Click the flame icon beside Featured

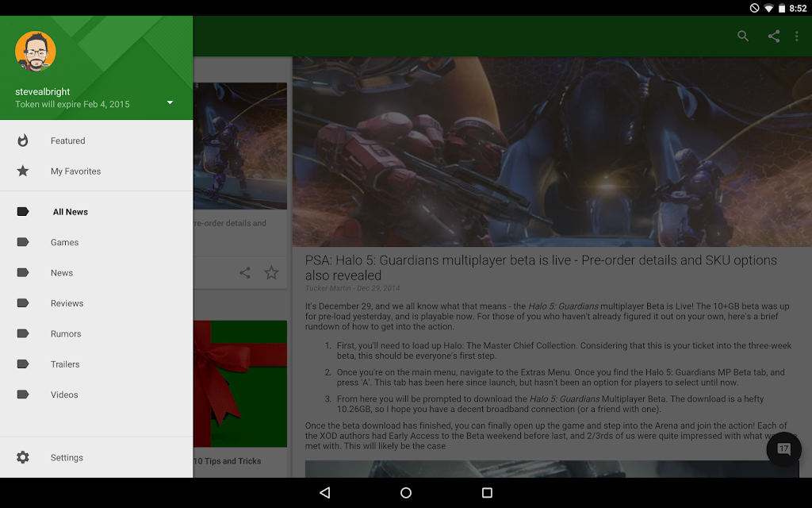23,140
